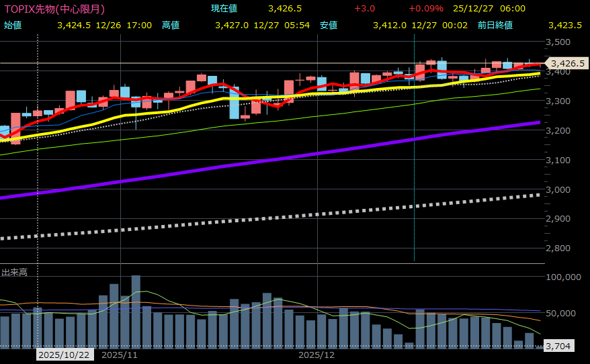Click the large blue candlestick in mid-November
The image size is (590, 364).
[x=234, y=102]
